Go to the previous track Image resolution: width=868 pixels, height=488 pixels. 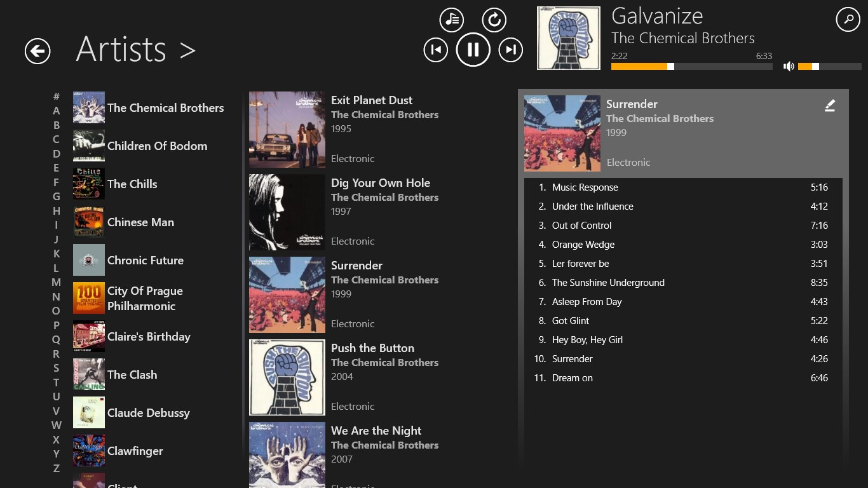(x=436, y=50)
